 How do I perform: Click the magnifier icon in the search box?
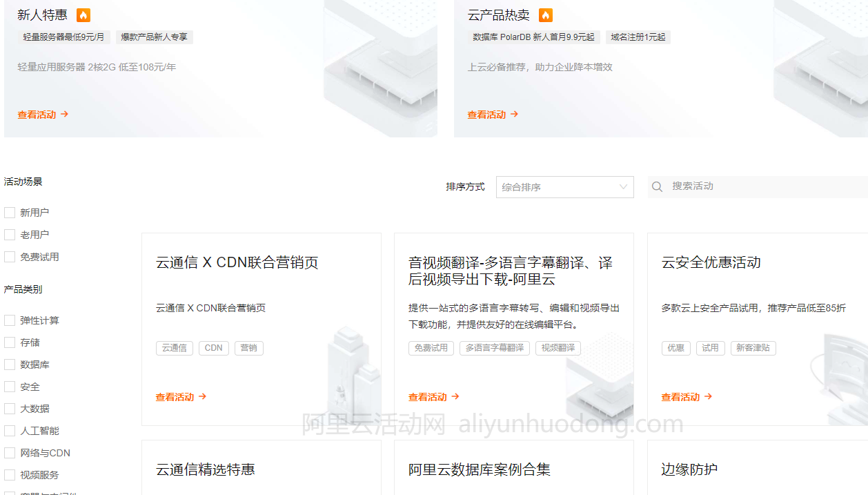pos(658,186)
